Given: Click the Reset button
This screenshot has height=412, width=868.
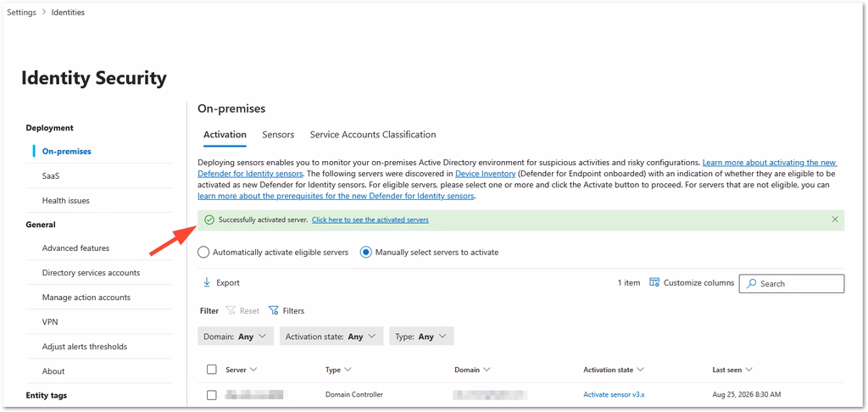Looking at the screenshot, I should pyautogui.click(x=242, y=310).
